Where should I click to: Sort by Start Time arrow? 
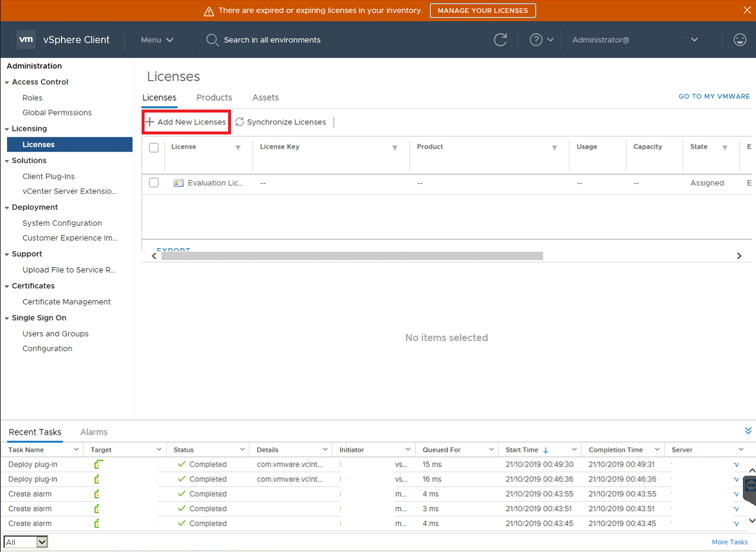click(546, 450)
